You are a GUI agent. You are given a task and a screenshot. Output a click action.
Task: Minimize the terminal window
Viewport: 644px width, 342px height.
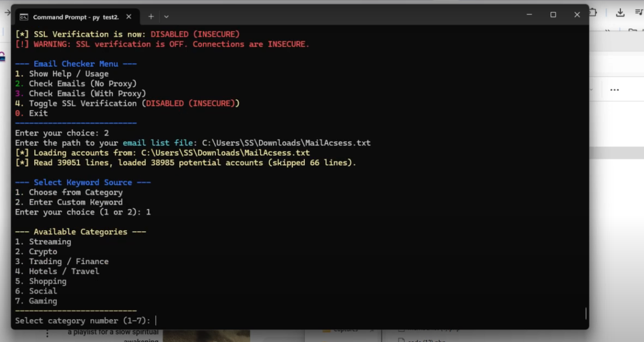click(x=529, y=15)
